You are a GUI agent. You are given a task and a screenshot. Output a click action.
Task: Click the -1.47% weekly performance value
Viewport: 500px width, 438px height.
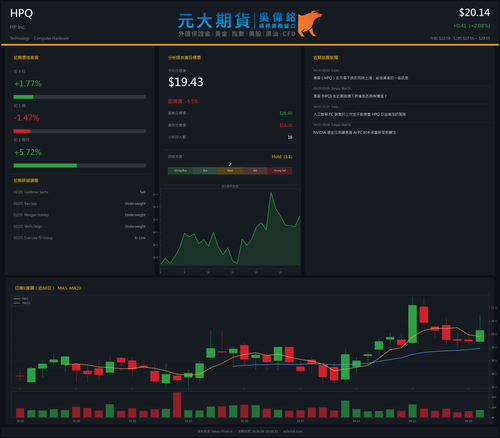coord(26,118)
